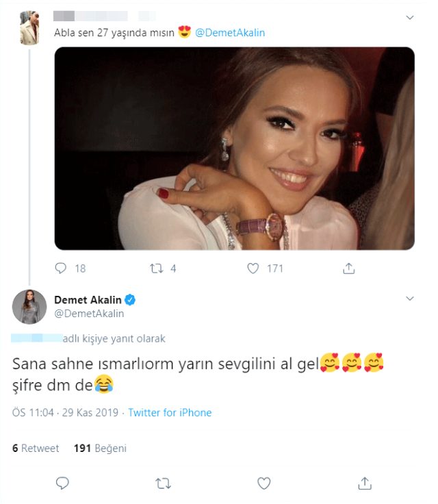438x504 pixels.
Task: Open Demet Akalin's profile avatar
Action: [29, 307]
